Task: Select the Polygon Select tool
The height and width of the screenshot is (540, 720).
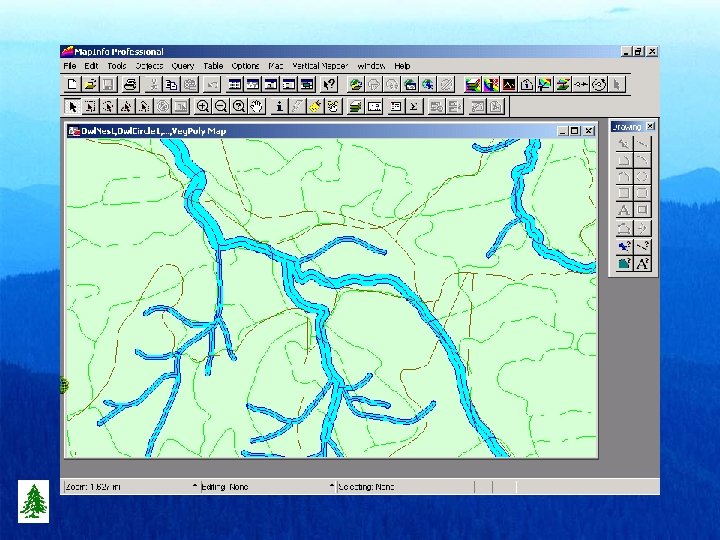Action: tap(126, 107)
